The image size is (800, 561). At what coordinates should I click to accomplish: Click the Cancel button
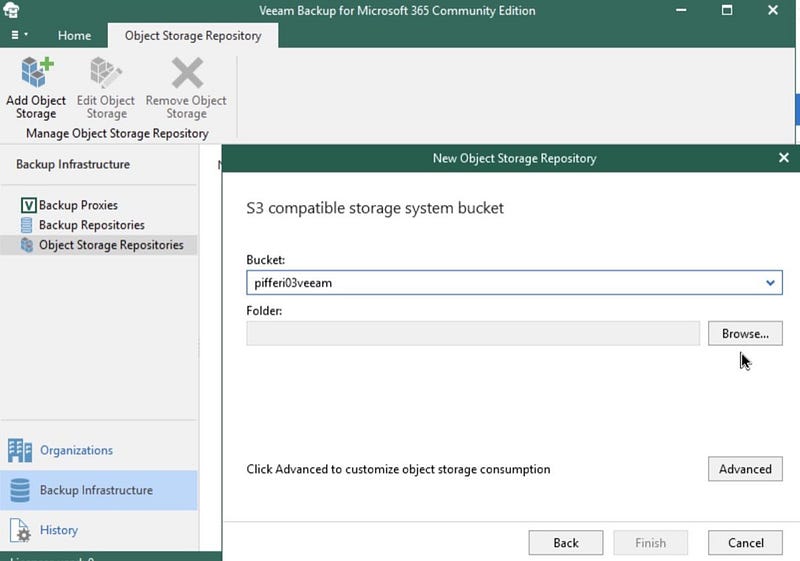[x=745, y=543]
